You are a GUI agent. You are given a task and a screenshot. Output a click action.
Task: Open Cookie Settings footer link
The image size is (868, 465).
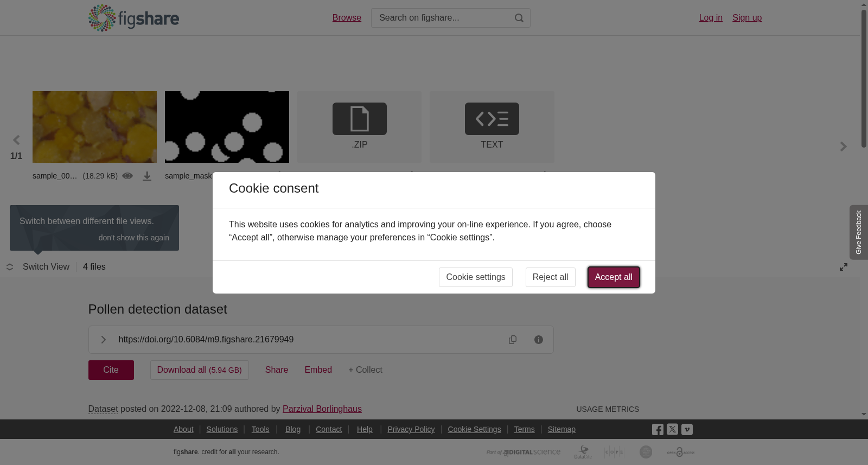tap(474, 429)
